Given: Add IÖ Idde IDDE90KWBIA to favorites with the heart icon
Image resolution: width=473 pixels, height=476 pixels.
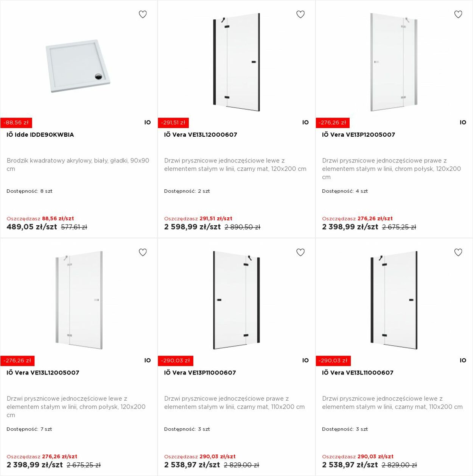Looking at the screenshot, I should coord(143,14).
